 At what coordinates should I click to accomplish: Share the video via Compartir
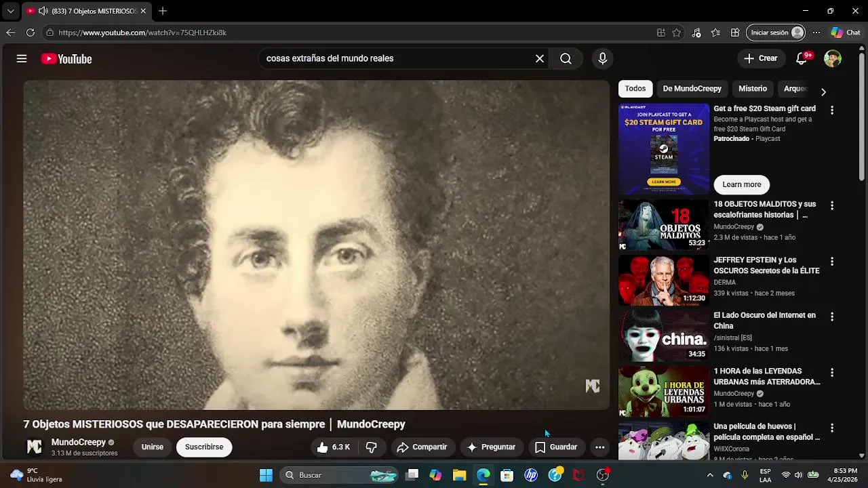(422, 447)
